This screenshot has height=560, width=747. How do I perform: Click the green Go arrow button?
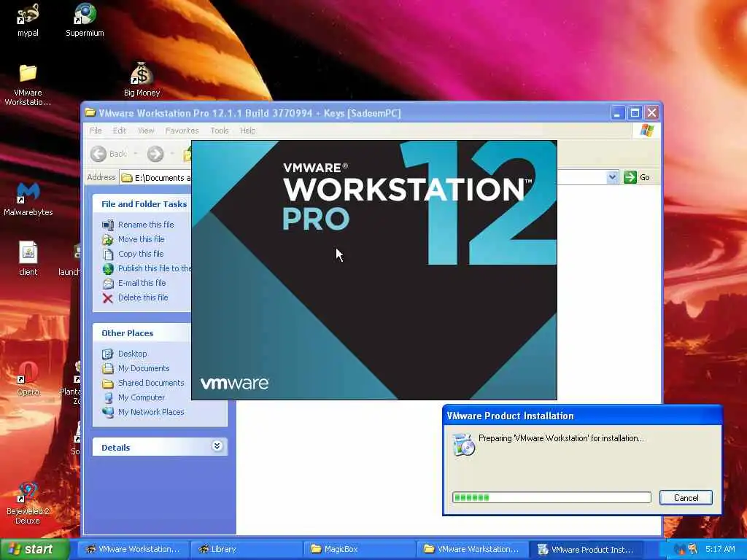coord(630,177)
